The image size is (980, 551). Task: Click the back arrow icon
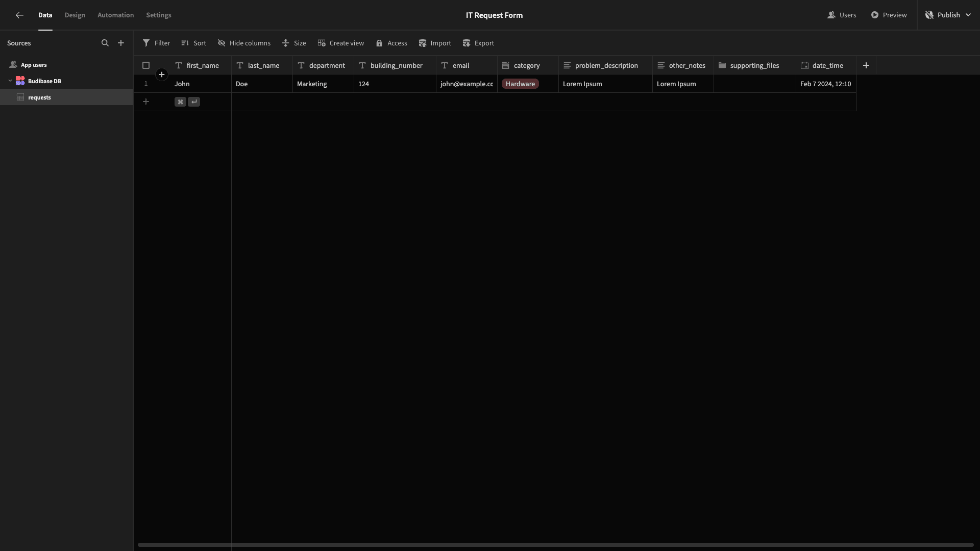pyautogui.click(x=19, y=15)
